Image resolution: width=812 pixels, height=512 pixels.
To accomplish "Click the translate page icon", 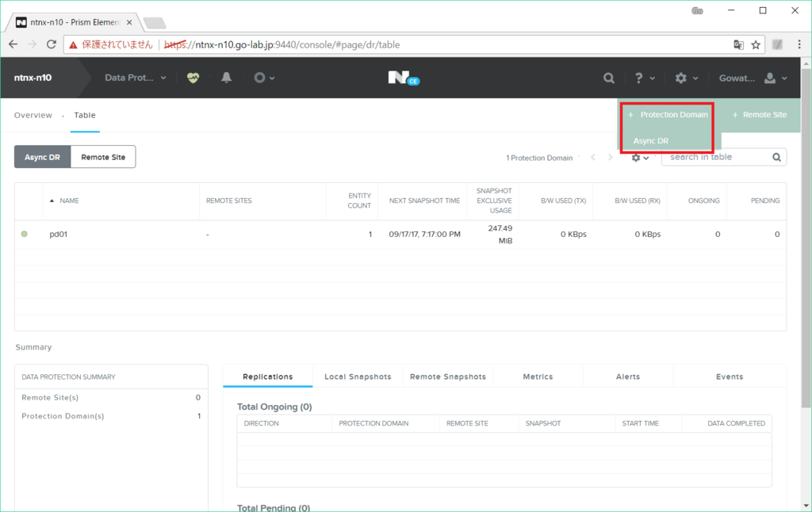I will 738,45.
